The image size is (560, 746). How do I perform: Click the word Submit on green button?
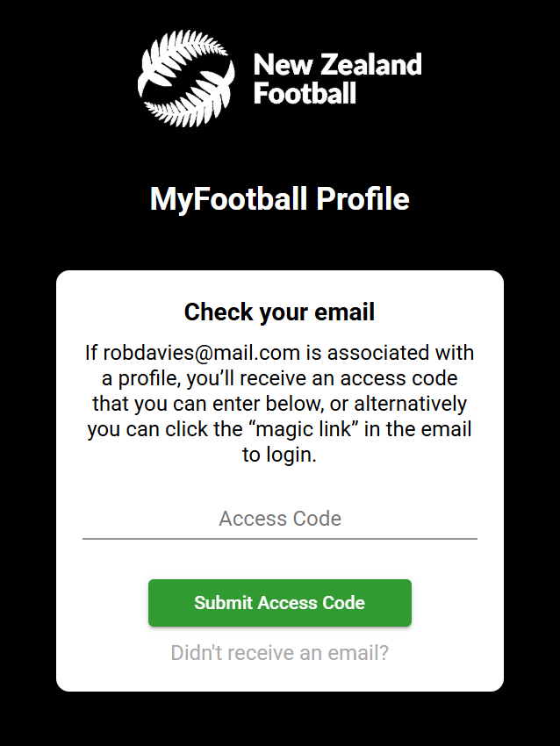[223, 603]
